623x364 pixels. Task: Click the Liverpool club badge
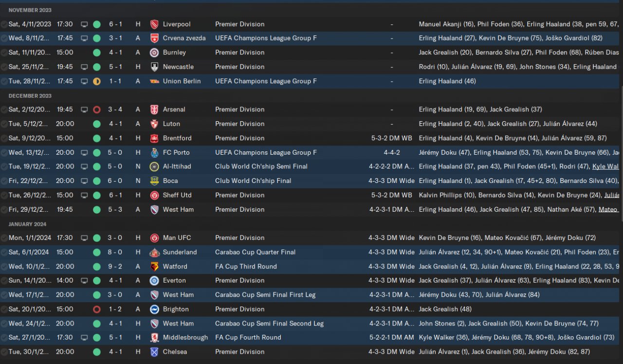pos(154,24)
